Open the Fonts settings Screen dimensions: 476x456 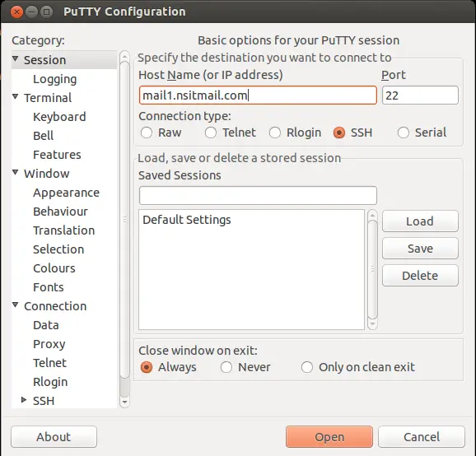[x=49, y=287]
